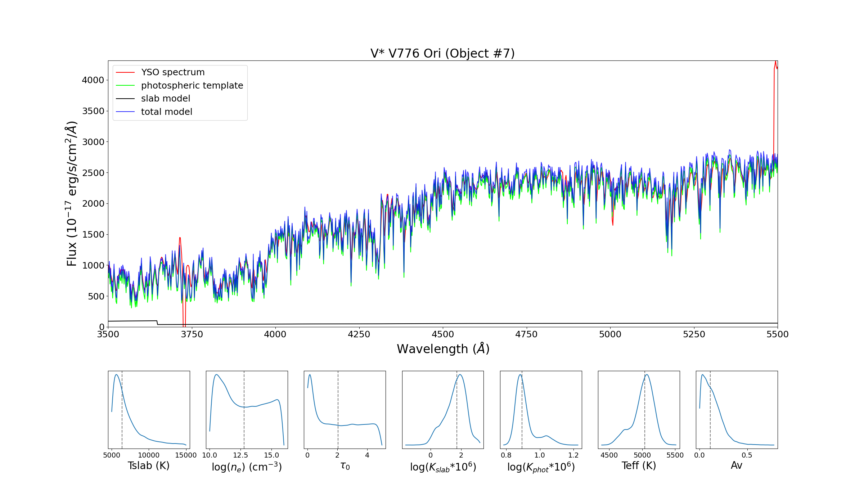Click the black slab model legend line
The height and width of the screenshot is (504, 864).
[125, 99]
